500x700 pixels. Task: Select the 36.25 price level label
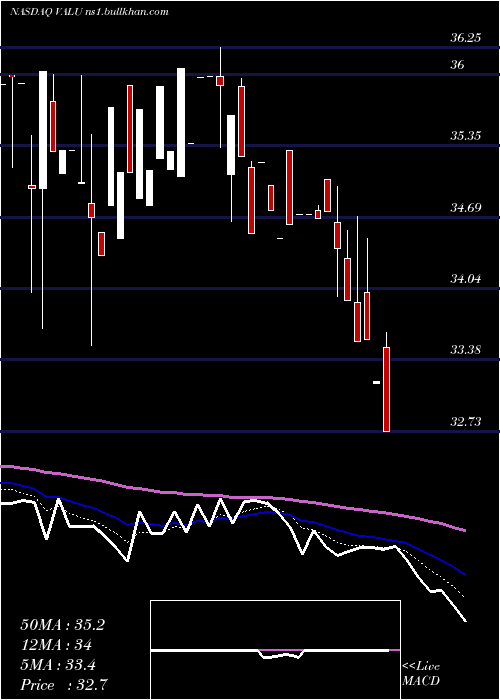pyautogui.click(x=466, y=38)
